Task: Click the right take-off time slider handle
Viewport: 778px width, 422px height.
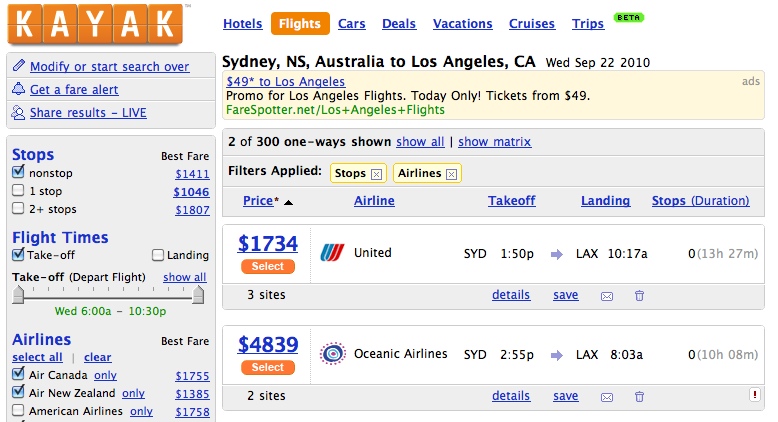Action: click(x=199, y=294)
